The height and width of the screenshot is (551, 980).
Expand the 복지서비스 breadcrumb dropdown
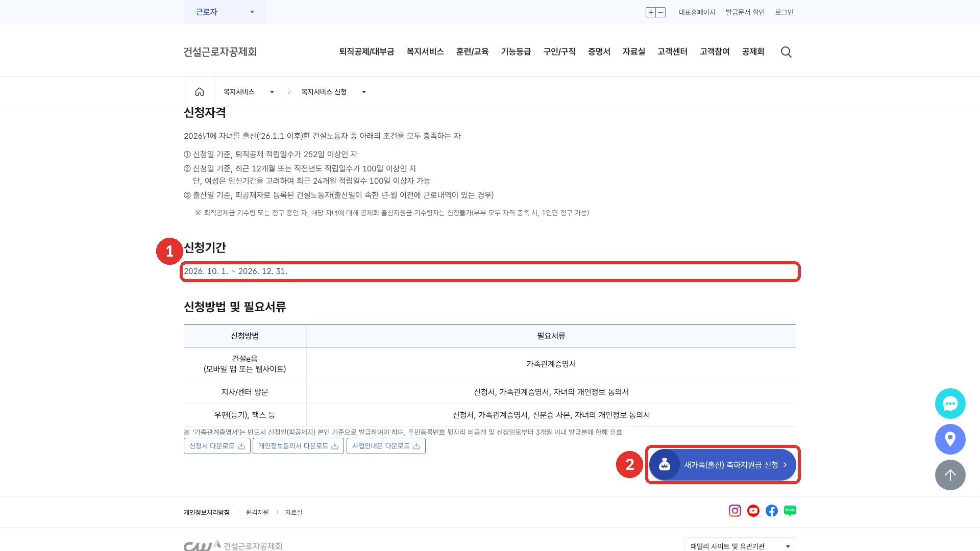249,92
